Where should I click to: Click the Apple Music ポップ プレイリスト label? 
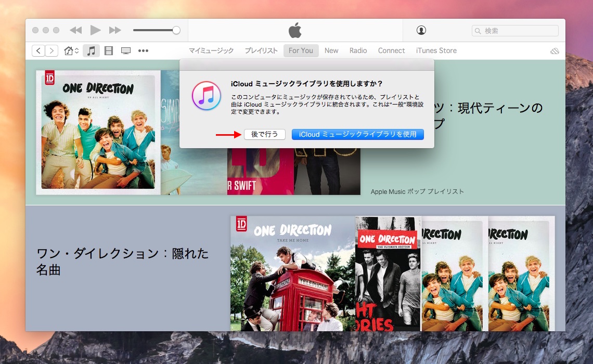click(417, 192)
